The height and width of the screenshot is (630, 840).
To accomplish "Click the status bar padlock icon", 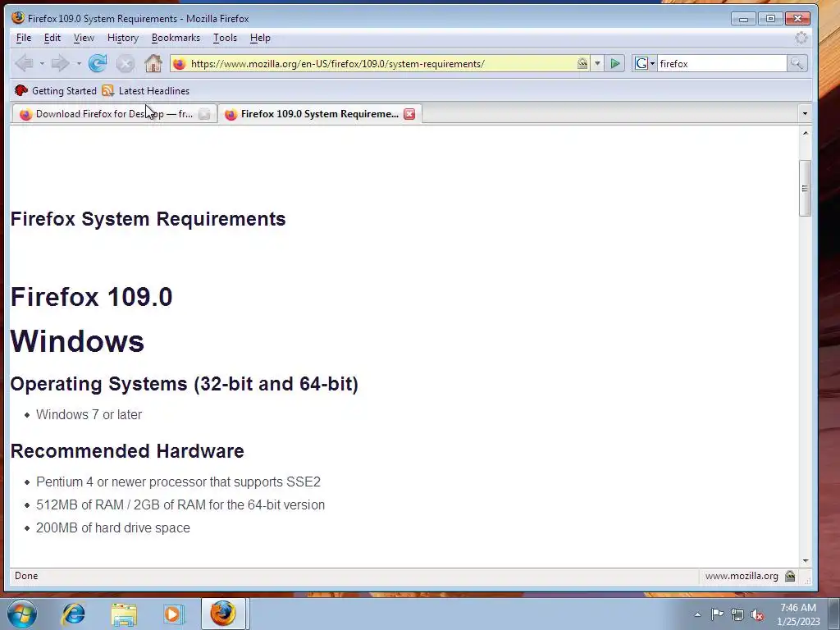I will point(790,576).
